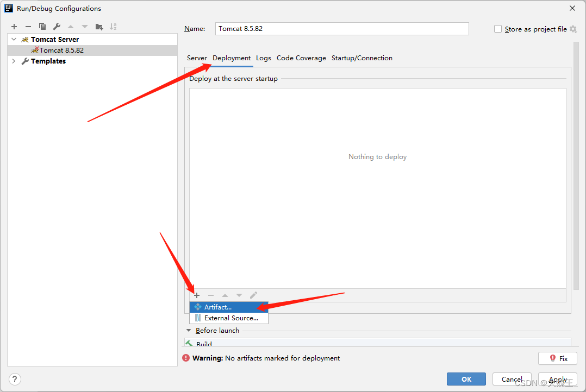Choose External Source... from the popup menu

coord(229,318)
